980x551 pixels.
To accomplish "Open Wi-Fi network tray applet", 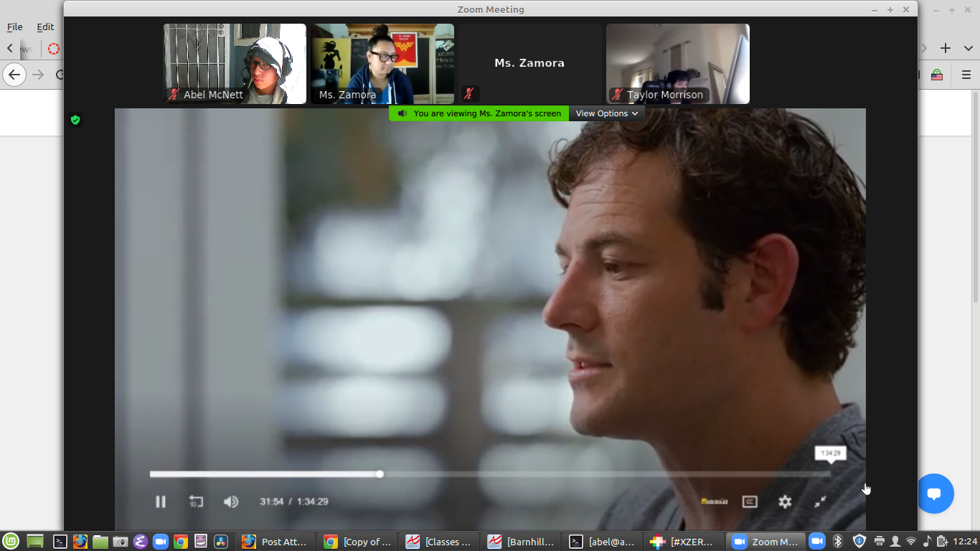I will [911, 542].
